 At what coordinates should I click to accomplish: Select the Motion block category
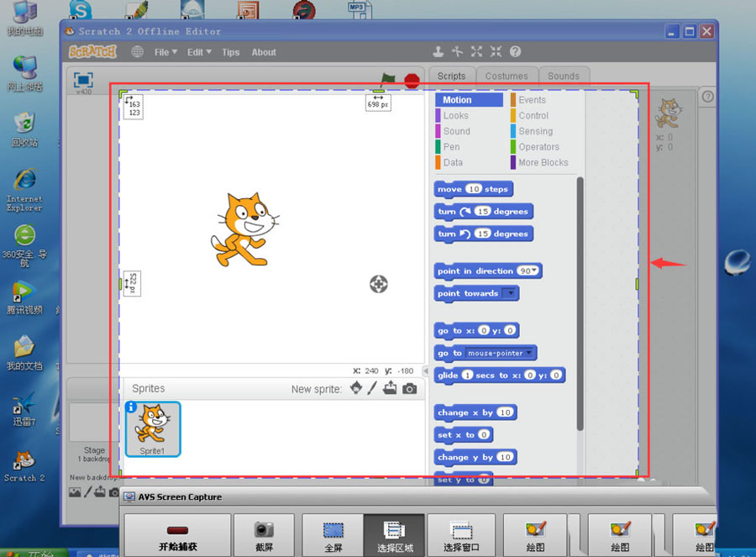point(469,100)
